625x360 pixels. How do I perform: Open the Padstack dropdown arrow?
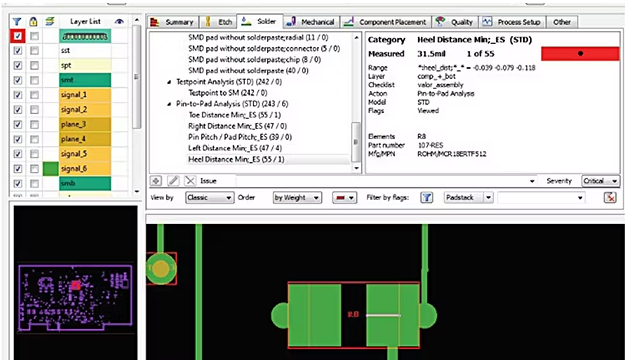tap(488, 197)
